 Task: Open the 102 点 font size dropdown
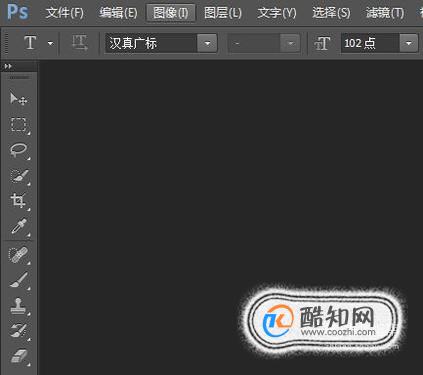point(408,43)
